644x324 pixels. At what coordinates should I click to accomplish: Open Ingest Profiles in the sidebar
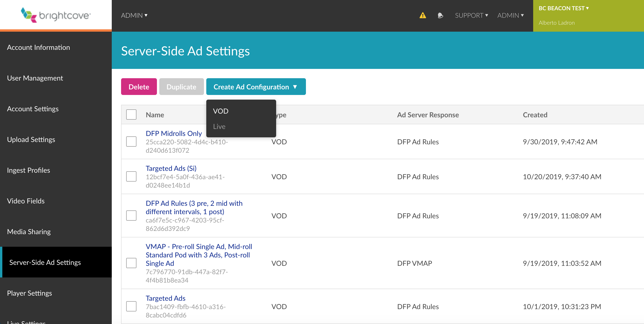coord(28,170)
